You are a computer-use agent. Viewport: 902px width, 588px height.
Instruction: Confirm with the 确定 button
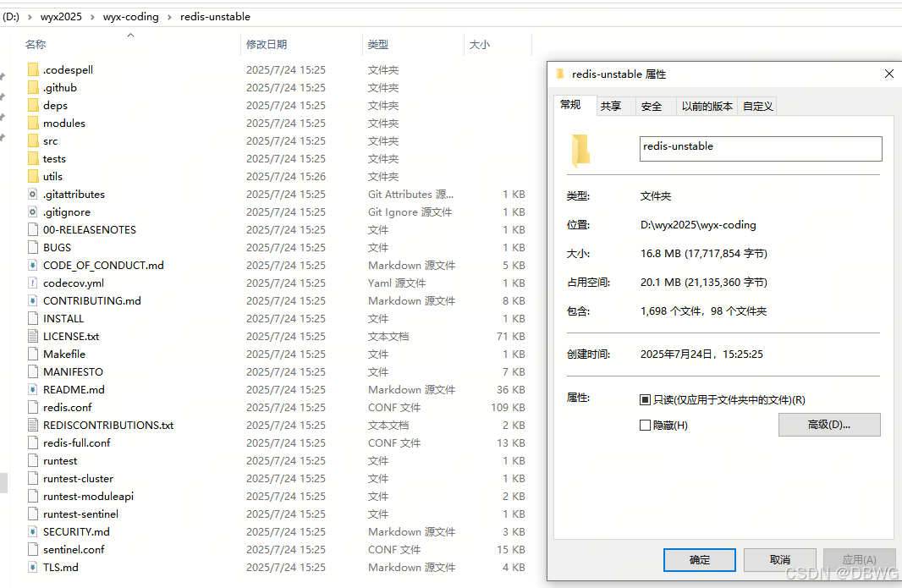coord(700,560)
